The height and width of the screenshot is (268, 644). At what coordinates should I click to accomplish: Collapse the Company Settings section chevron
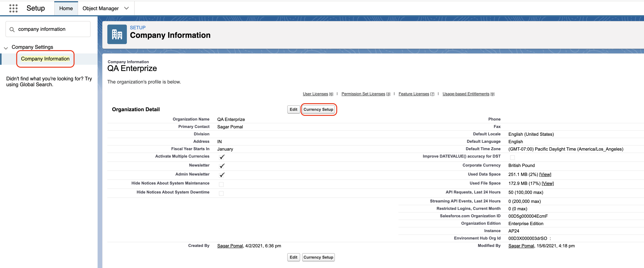6,48
